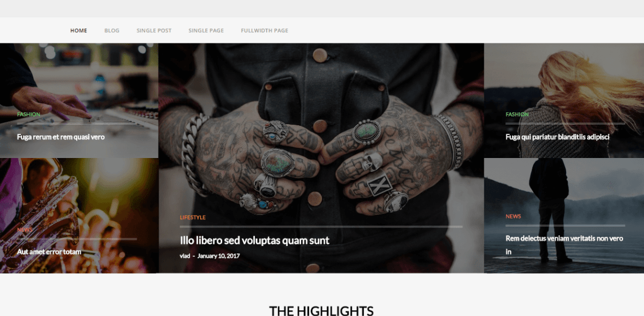Open article 'Fuga rerum et rem quasi vero'

pyautogui.click(x=61, y=137)
